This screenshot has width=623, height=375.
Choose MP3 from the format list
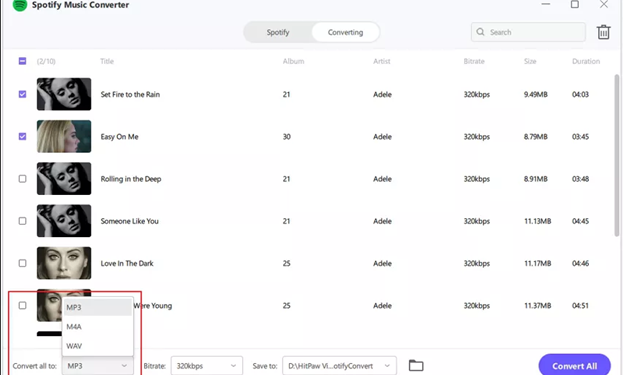[98, 307]
